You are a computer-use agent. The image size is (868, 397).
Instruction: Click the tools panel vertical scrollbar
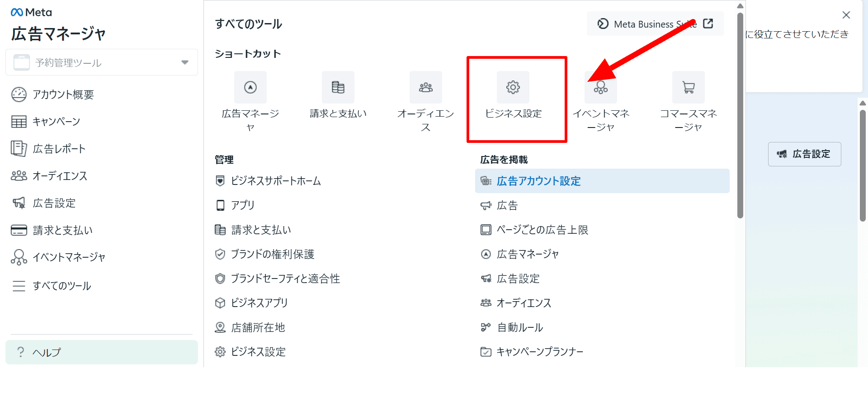(740, 115)
